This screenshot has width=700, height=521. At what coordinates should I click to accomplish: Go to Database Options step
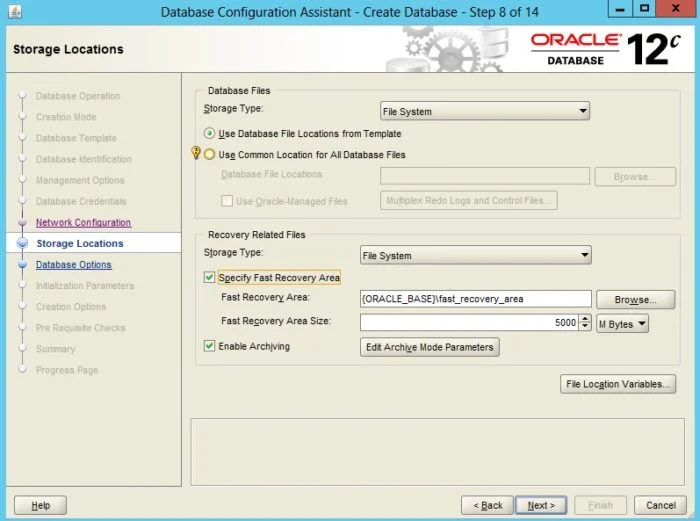(74, 265)
